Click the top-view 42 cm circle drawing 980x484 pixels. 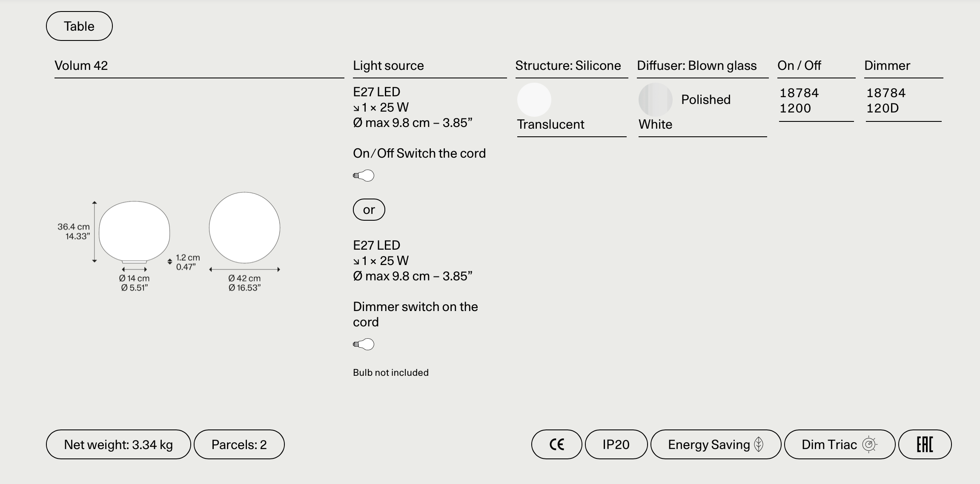[x=244, y=228]
